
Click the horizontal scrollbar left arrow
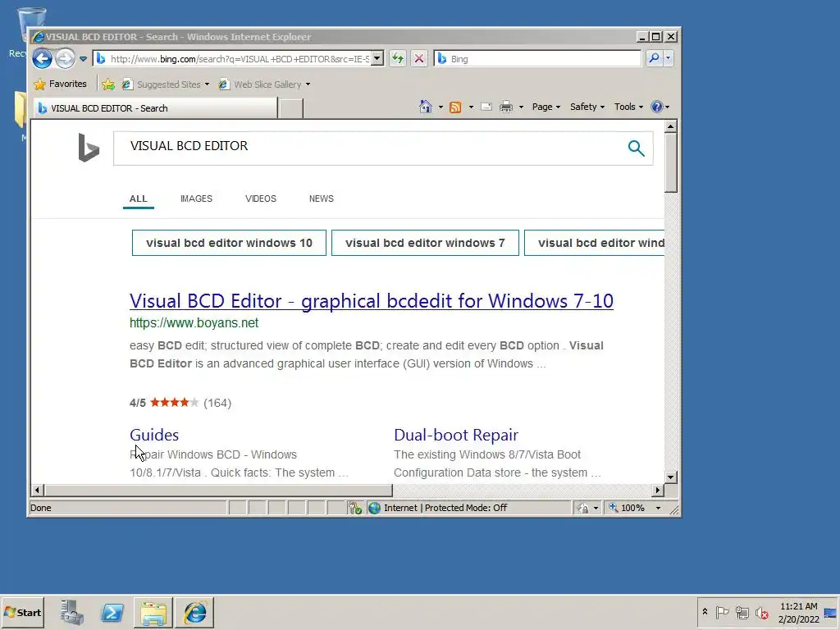click(37, 490)
